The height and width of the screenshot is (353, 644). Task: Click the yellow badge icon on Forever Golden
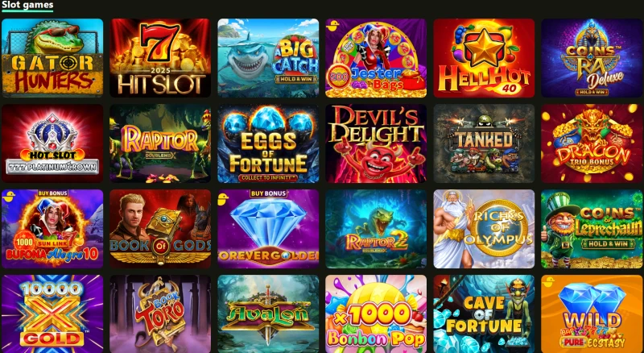point(223,199)
